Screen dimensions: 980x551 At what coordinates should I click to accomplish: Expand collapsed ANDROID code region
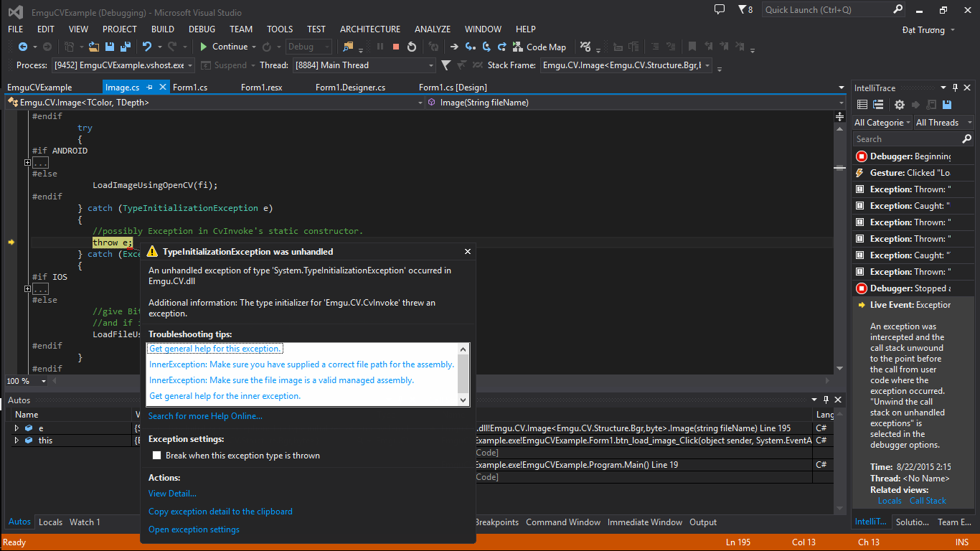(28, 162)
